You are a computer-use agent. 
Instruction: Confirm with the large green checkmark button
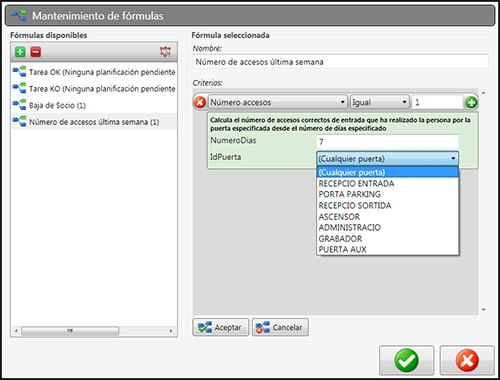click(x=406, y=360)
